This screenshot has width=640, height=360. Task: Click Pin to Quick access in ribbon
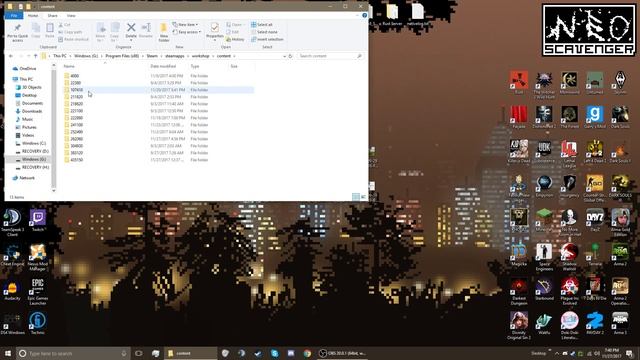pyautogui.click(x=18, y=33)
